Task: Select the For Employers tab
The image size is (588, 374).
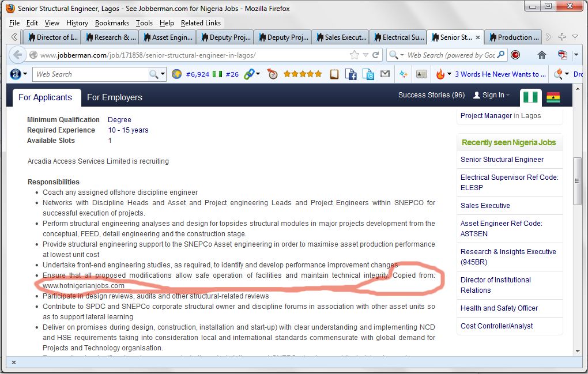Action: point(115,97)
